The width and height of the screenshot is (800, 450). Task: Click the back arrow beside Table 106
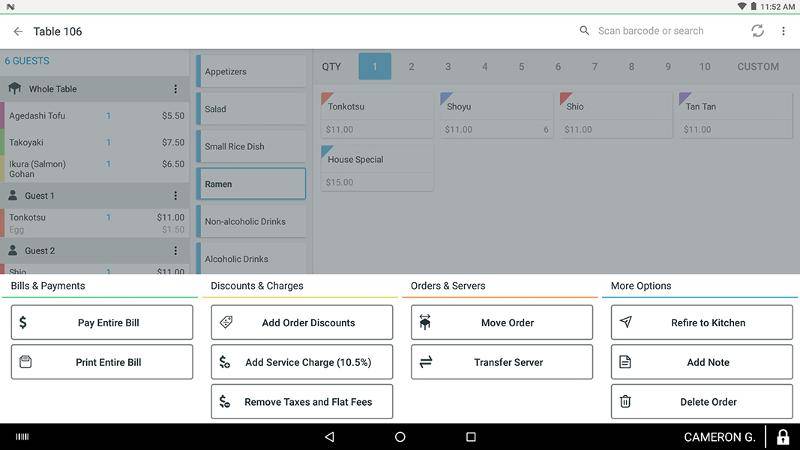click(18, 32)
